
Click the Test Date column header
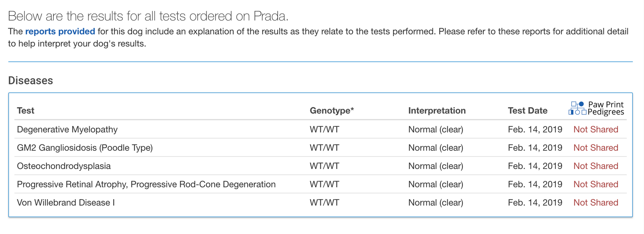pos(527,110)
